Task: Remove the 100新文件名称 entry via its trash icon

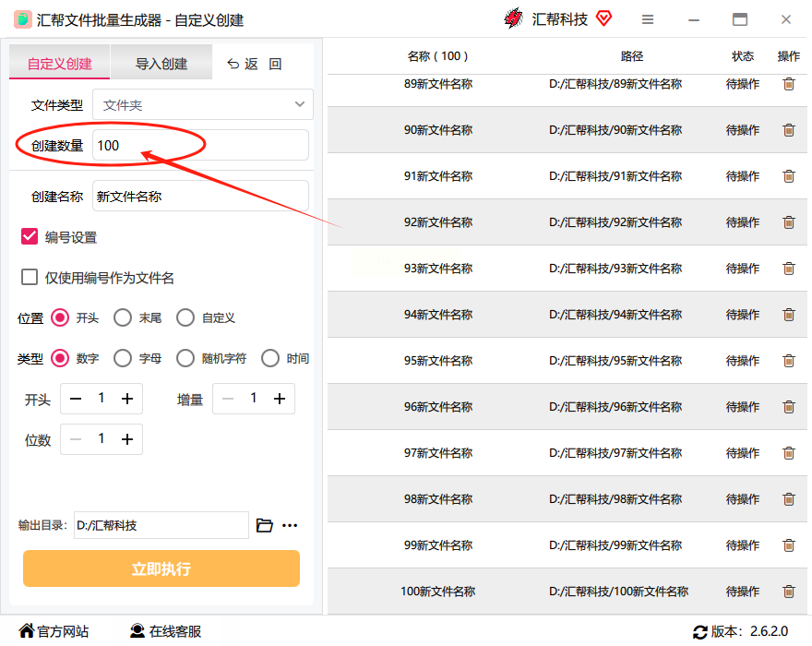Action: coord(789,591)
